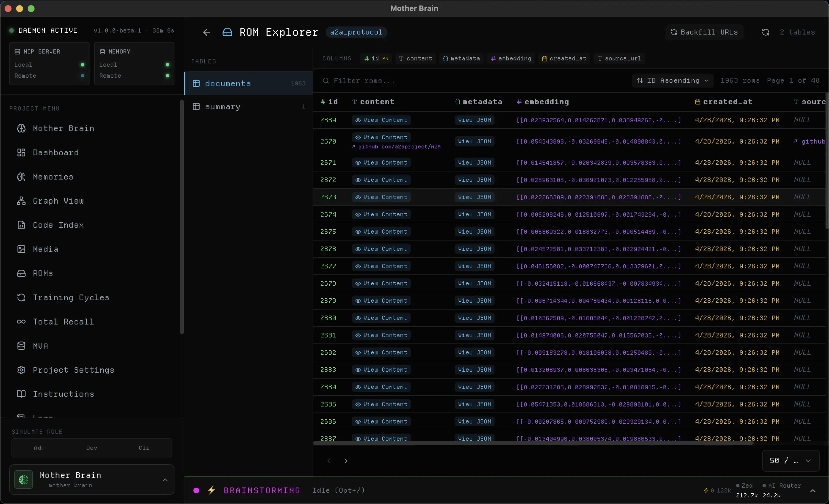Go to next page arrow
Image resolution: width=829 pixels, height=504 pixels.
(x=345, y=461)
